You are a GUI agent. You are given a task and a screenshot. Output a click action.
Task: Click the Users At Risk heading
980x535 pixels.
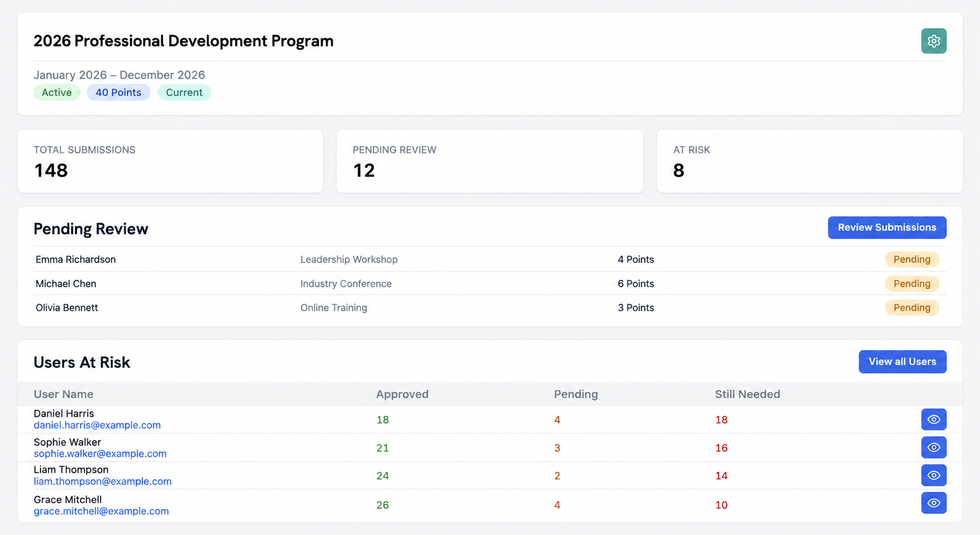[82, 362]
